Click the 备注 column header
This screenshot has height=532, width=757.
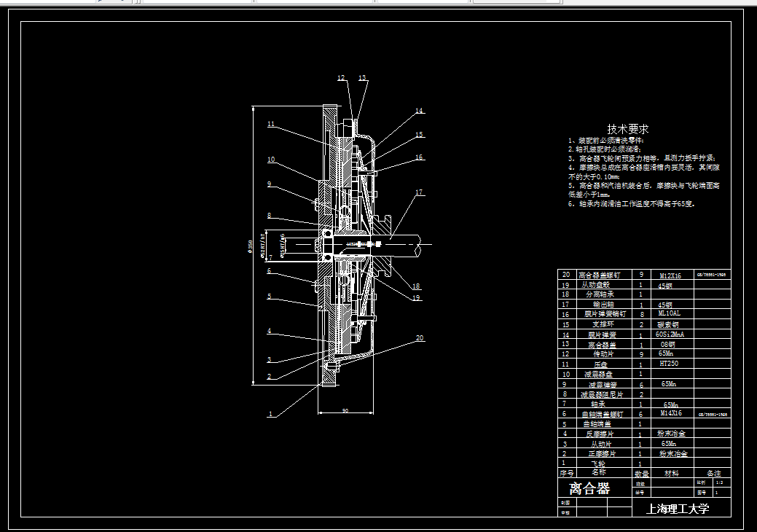(x=713, y=474)
